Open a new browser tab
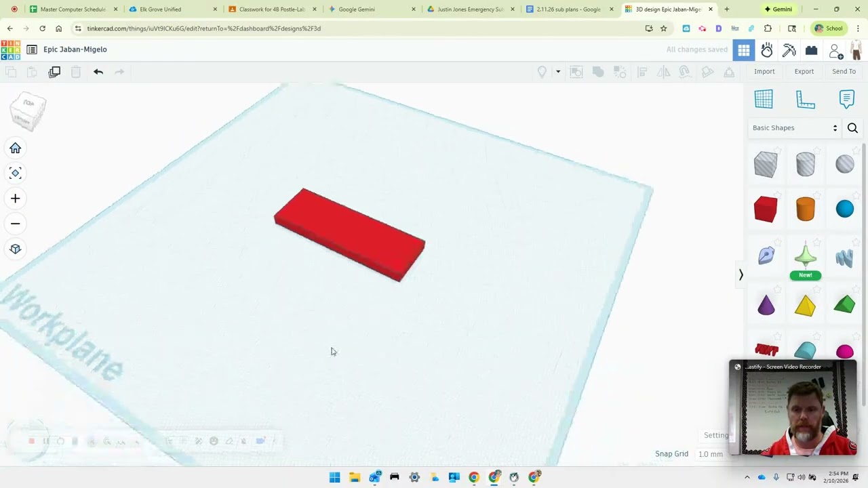 [727, 9]
